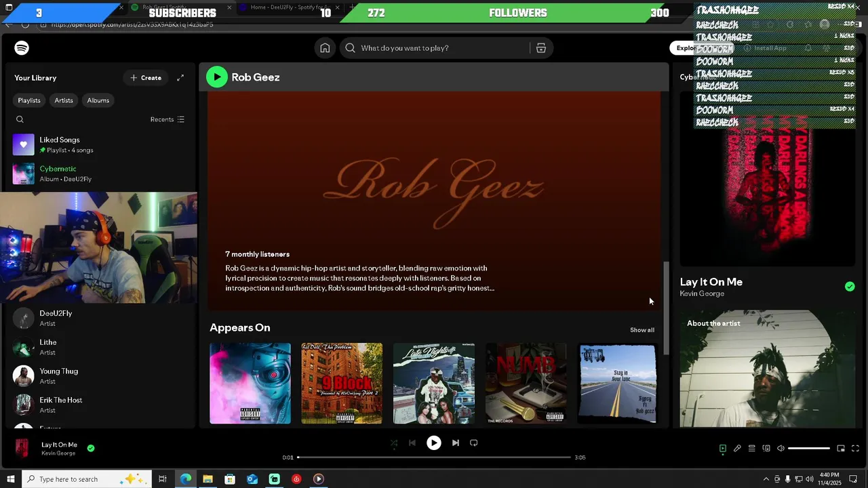Click the Spotify logo
Screen dimensions: 868x488
pyautogui.click(x=22, y=48)
